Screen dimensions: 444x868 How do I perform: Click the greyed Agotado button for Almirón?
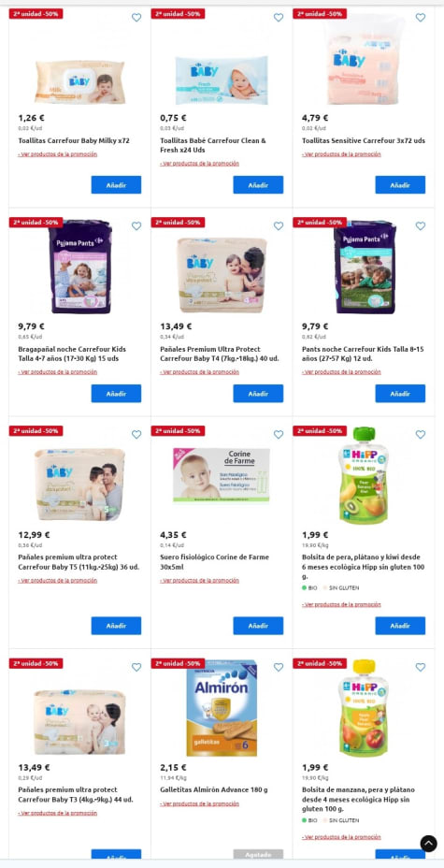pos(258,854)
